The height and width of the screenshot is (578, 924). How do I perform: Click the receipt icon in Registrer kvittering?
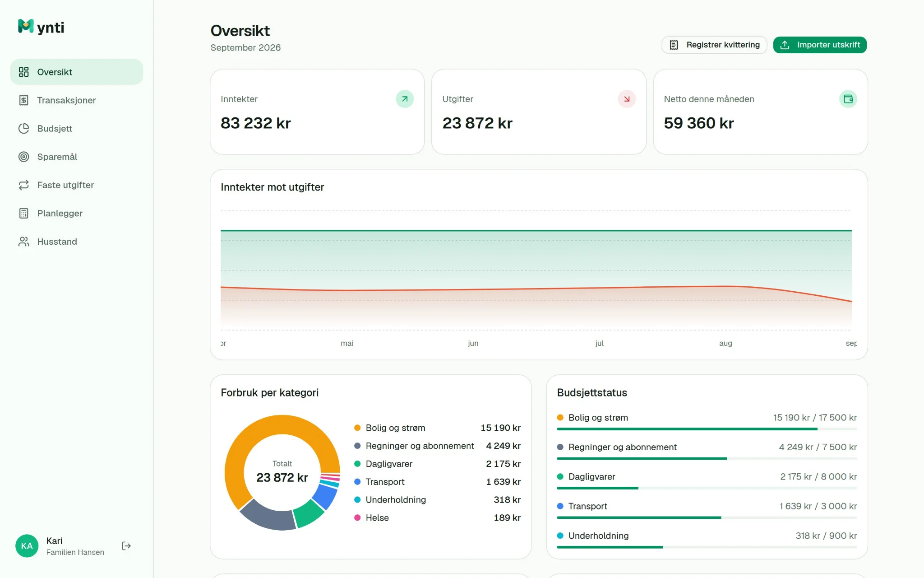pos(674,45)
